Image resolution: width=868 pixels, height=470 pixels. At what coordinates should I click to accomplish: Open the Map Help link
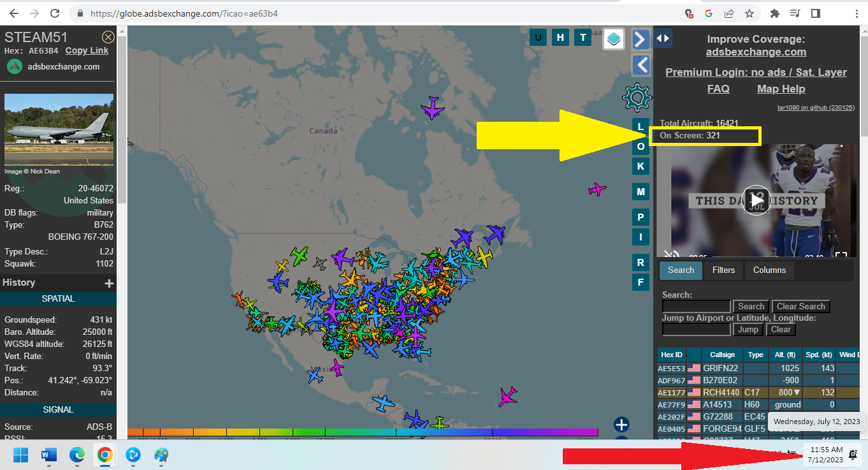pyautogui.click(x=781, y=89)
